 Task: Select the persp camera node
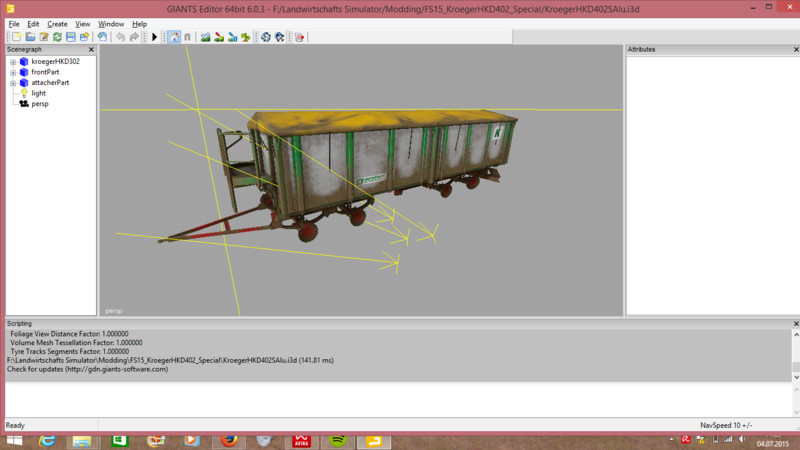coord(40,104)
